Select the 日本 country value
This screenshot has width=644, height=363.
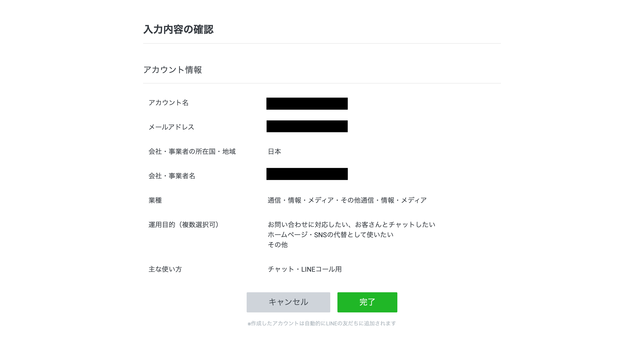pyautogui.click(x=274, y=152)
